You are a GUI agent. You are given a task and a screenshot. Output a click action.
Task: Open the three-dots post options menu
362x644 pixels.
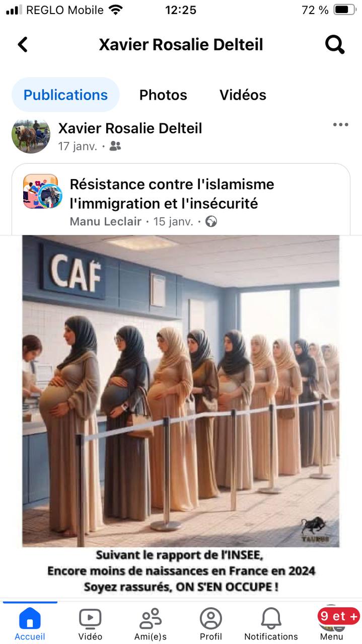pyautogui.click(x=340, y=125)
